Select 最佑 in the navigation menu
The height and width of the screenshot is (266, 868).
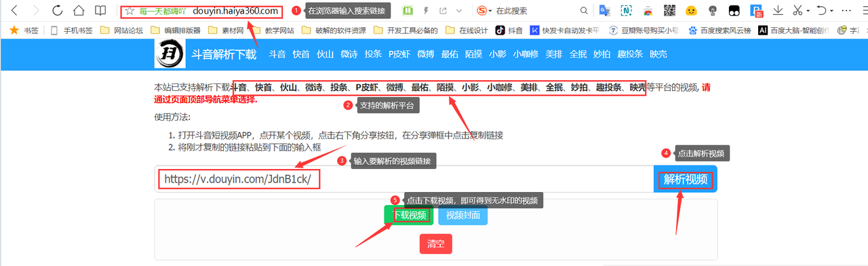(450, 54)
